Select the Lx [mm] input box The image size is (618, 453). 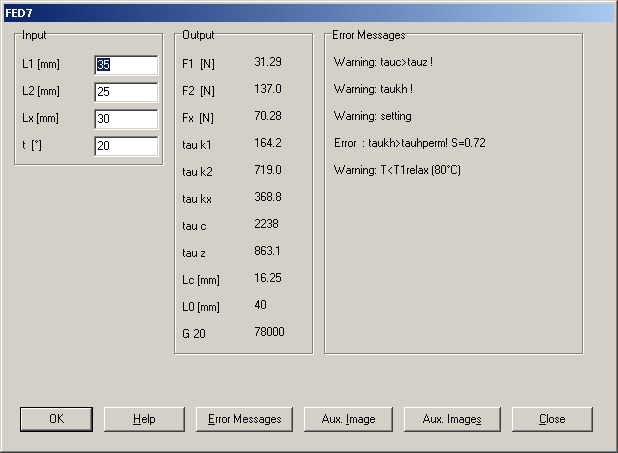point(126,119)
